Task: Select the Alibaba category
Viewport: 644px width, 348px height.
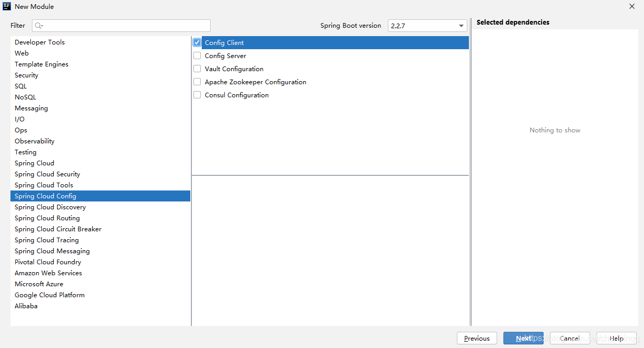Action: pyautogui.click(x=100, y=306)
